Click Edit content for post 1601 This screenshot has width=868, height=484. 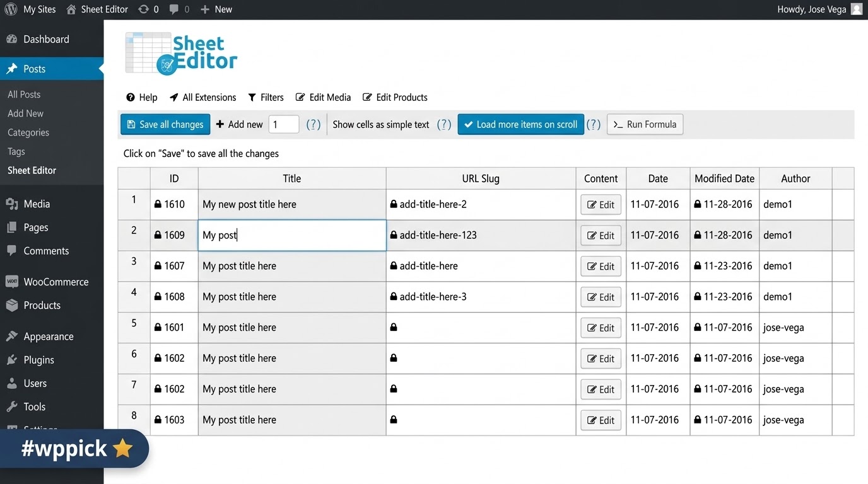coord(601,328)
